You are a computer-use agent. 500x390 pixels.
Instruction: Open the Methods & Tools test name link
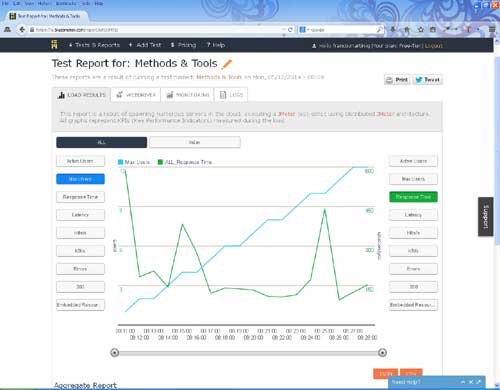[x=219, y=77]
